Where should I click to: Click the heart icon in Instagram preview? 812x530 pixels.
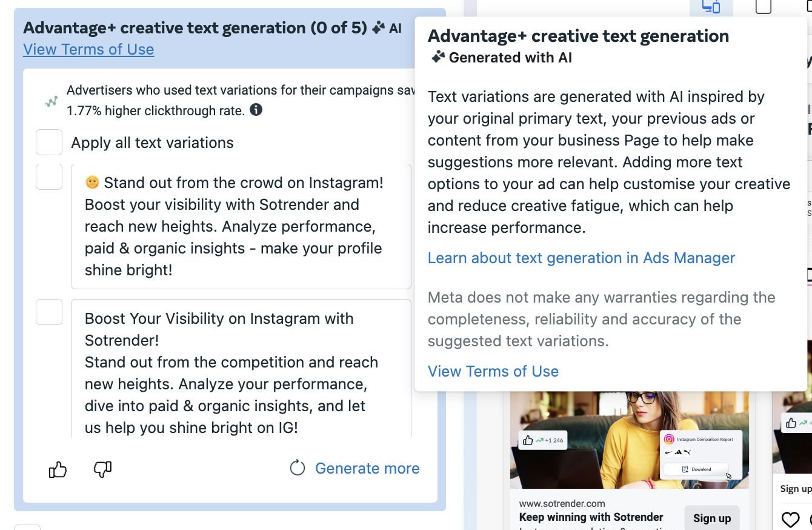tap(790, 520)
